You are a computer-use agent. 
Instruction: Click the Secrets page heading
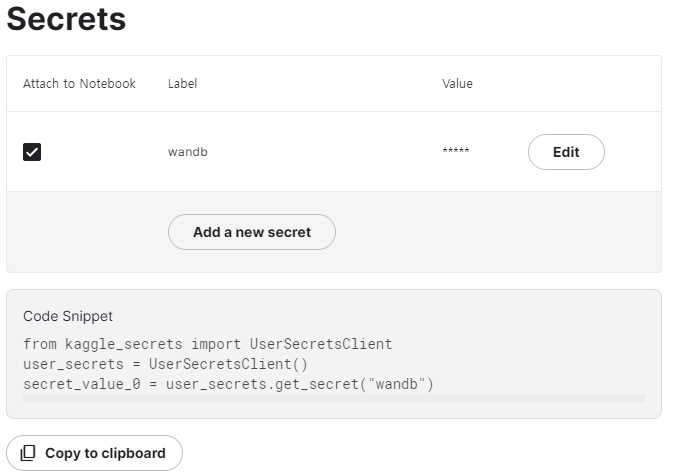coord(67,19)
